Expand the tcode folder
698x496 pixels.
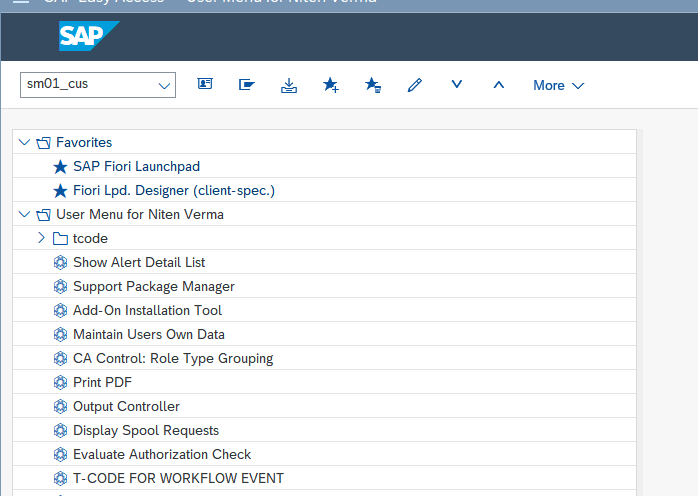[x=41, y=238]
